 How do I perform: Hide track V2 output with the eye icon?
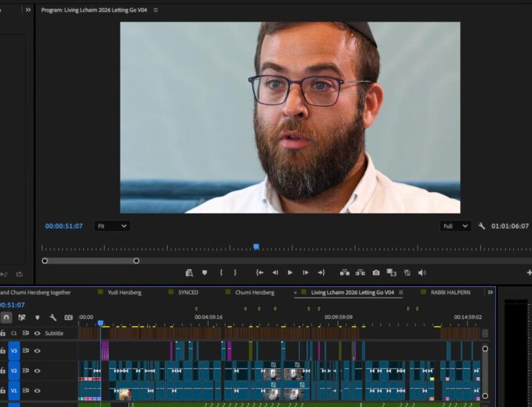(37, 371)
